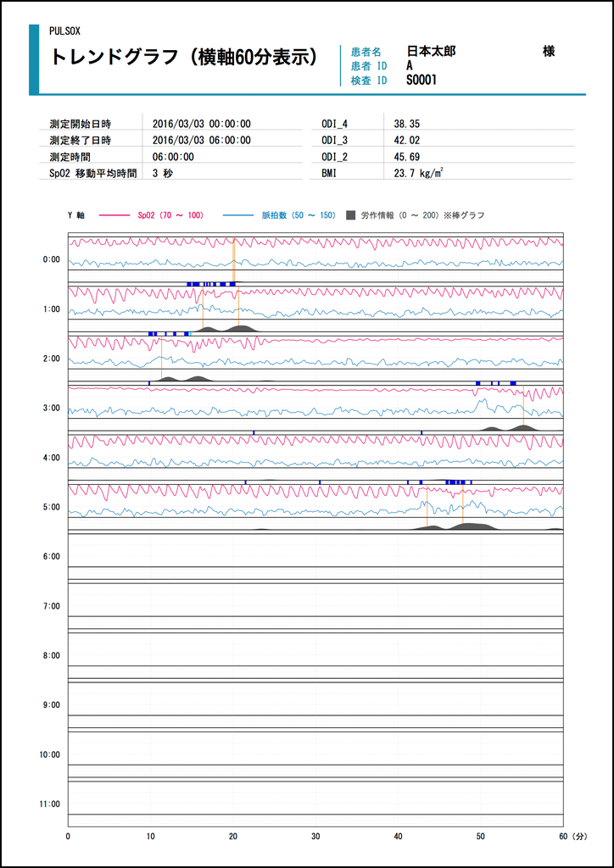Click the 3:00 row time label
Screen dimensions: 614x868
tap(52, 409)
